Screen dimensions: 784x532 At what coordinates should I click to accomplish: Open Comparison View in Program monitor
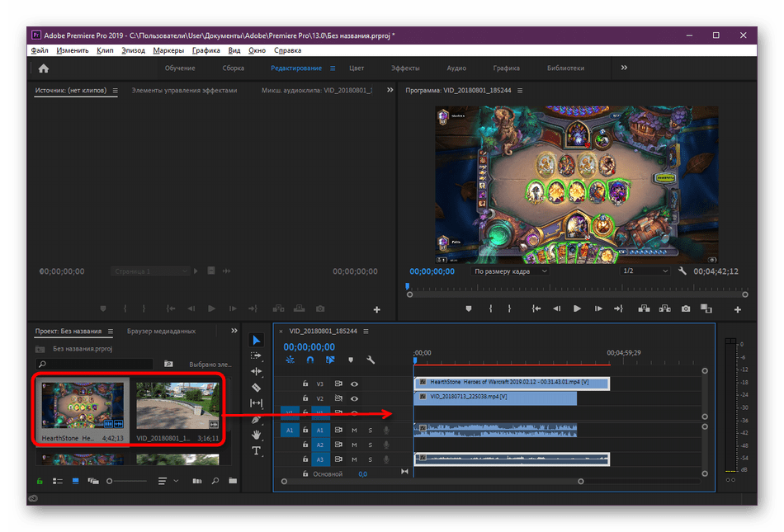coord(706,308)
